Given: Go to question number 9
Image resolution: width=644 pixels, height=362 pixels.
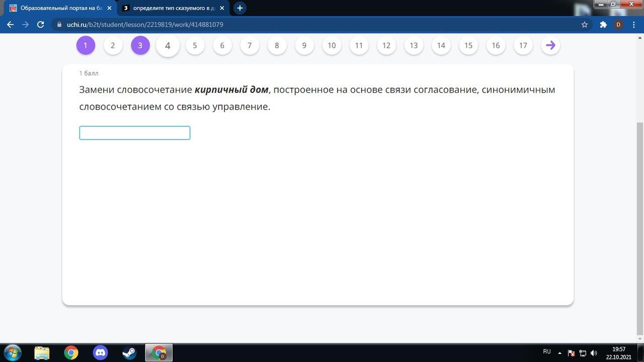Looking at the screenshot, I should tap(304, 45).
